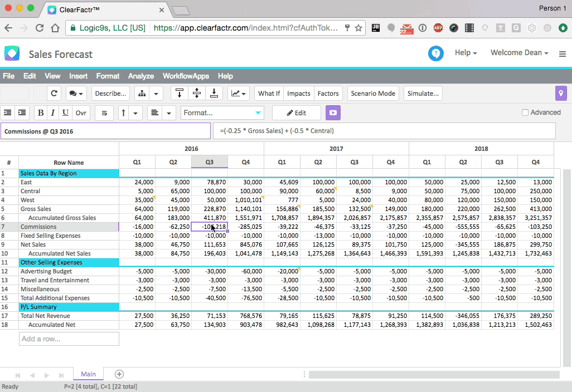Click the purple video tutorial icon
The height and width of the screenshot is (392, 572).
click(333, 112)
